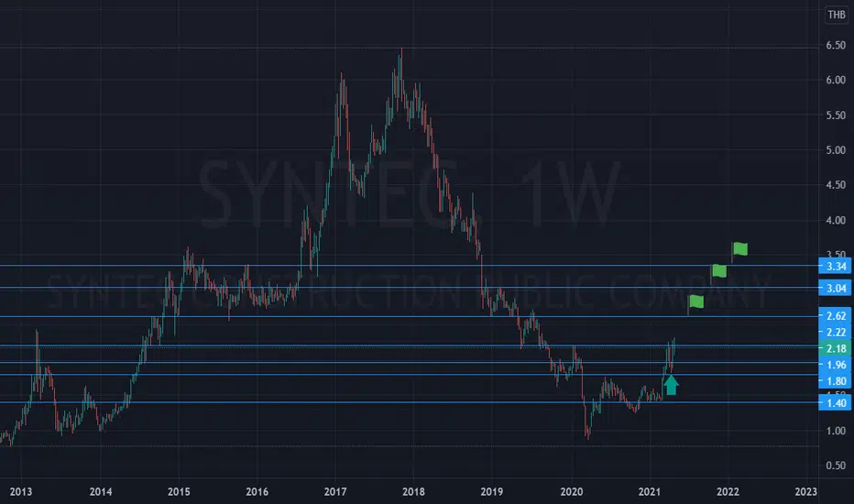Click 2014 on the time axis

(x=101, y=492)
